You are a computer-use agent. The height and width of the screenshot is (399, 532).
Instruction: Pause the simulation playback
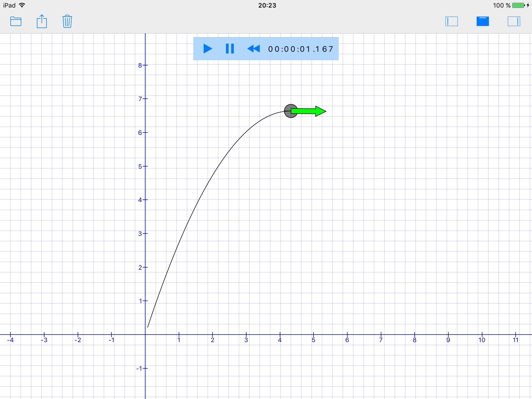click(230, 49)
